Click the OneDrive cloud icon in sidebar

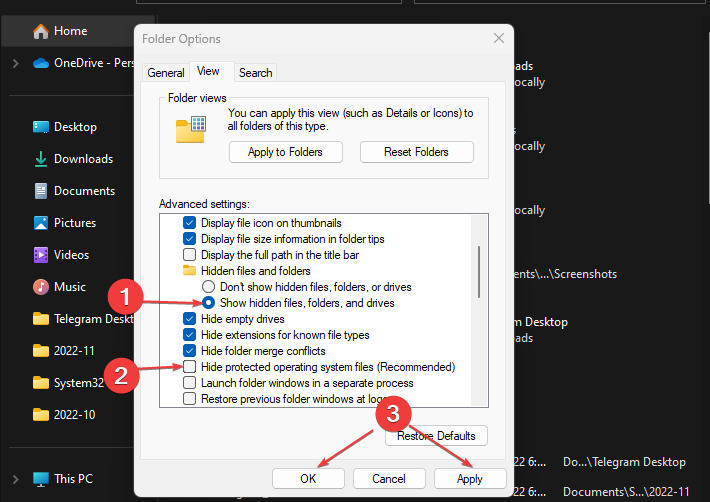(x=41, y=63)
